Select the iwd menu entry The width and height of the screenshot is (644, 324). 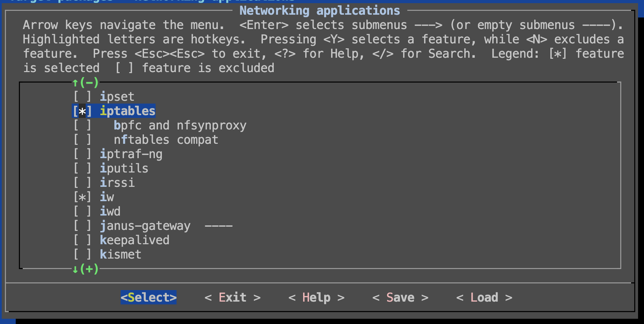(110, 211)
